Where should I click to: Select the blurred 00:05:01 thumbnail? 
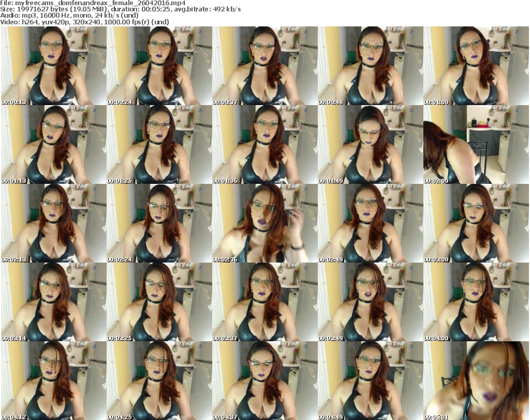476,381
